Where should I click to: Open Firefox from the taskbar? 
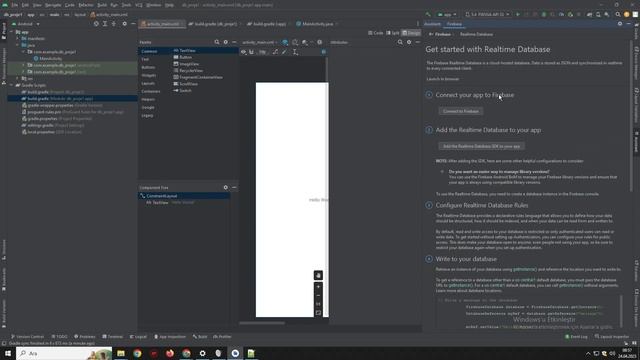(x=170, y=353)
